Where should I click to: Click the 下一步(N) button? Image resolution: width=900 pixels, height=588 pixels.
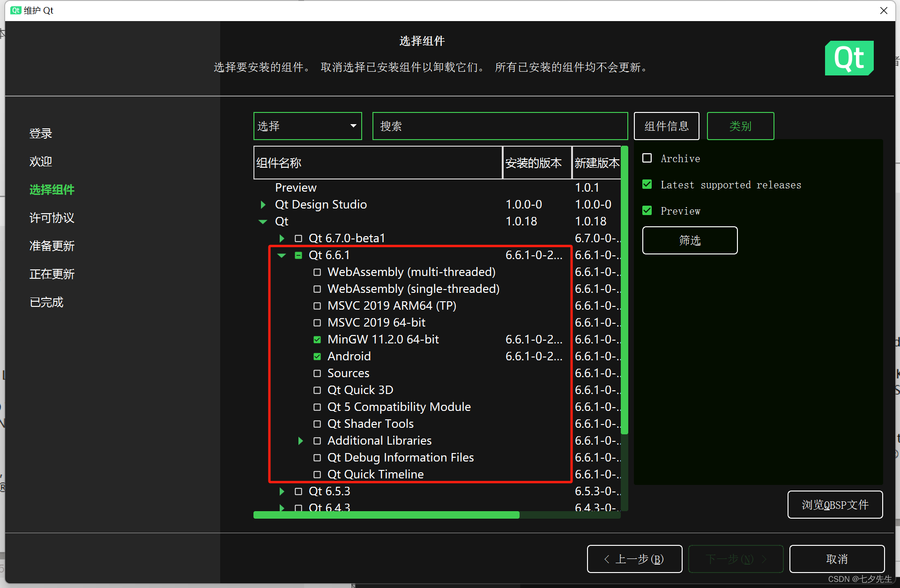tap(736, 559)
